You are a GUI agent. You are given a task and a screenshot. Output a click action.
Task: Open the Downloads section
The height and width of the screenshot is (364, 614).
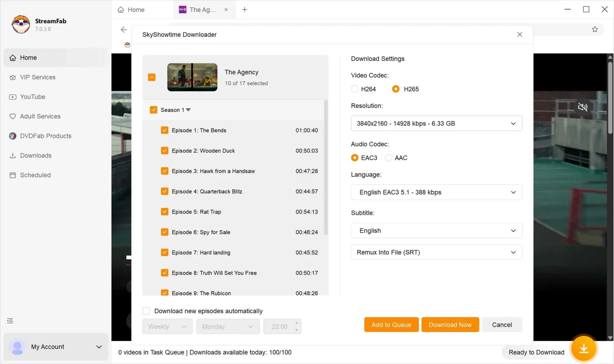coord(56,155)
